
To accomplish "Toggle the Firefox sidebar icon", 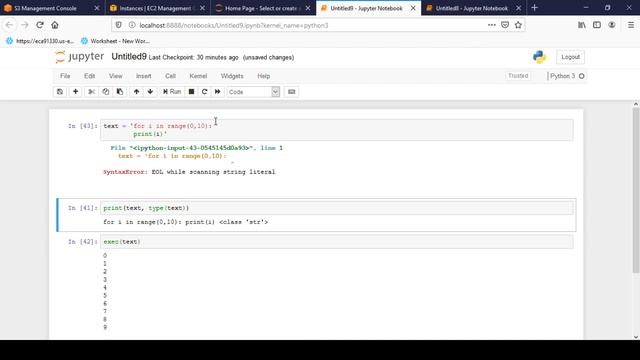I will (597, 25).
